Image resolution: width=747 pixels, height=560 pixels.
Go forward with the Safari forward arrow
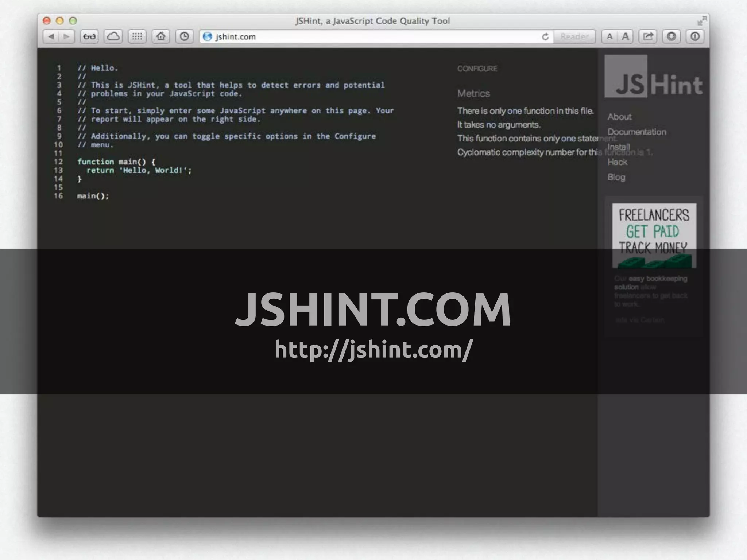pyautogui.click(x=67, y=36)
